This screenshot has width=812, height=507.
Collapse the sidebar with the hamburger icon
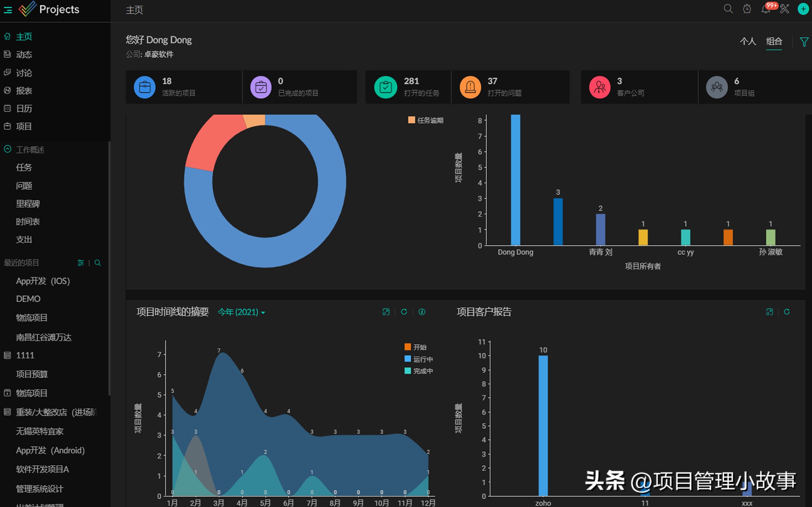[7, 10]
